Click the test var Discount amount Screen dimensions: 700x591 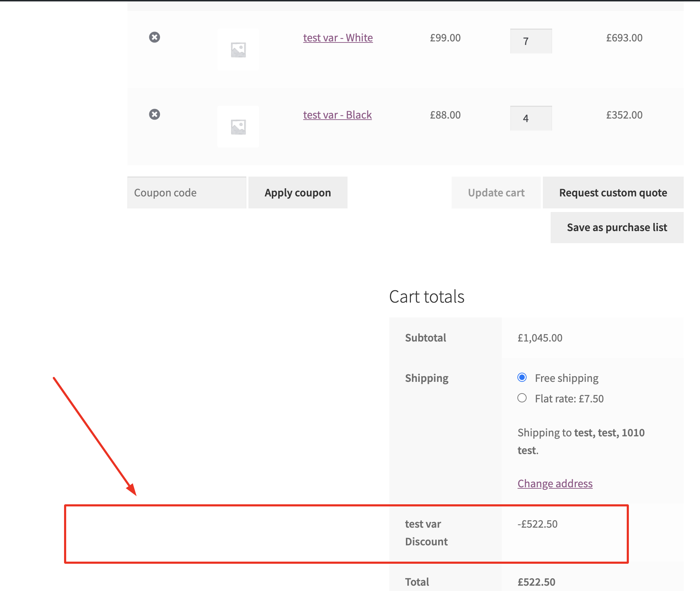point(538,524)
